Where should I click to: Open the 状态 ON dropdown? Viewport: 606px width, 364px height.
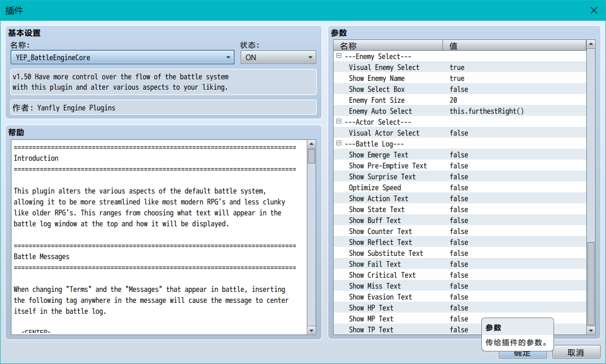pos(278,57)
